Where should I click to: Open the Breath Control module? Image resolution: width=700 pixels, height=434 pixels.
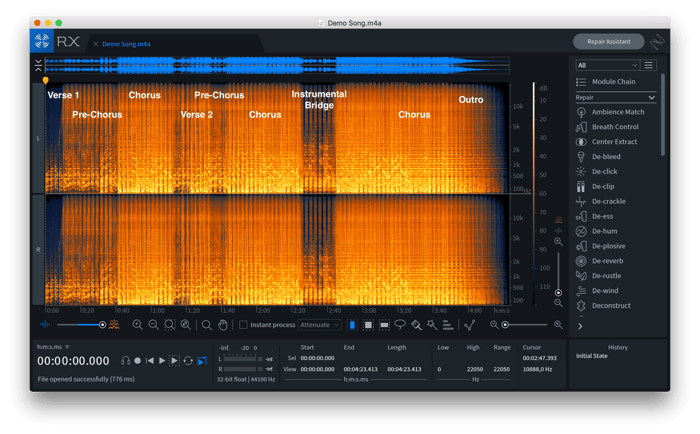608,127
